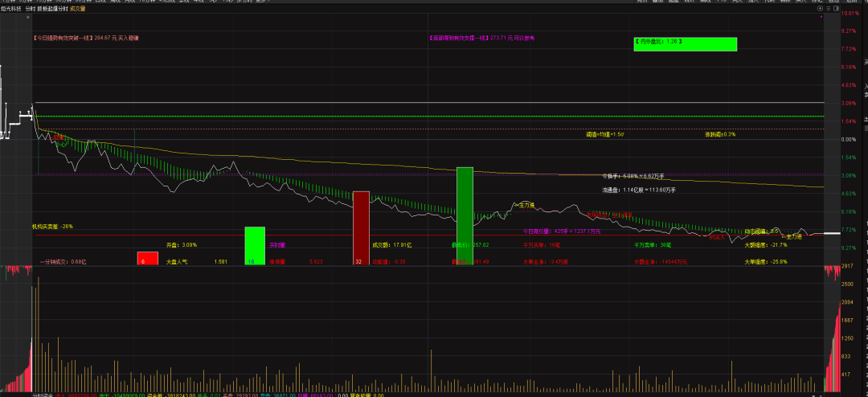Click the 2917 volume axis label

tap(847, 267)
